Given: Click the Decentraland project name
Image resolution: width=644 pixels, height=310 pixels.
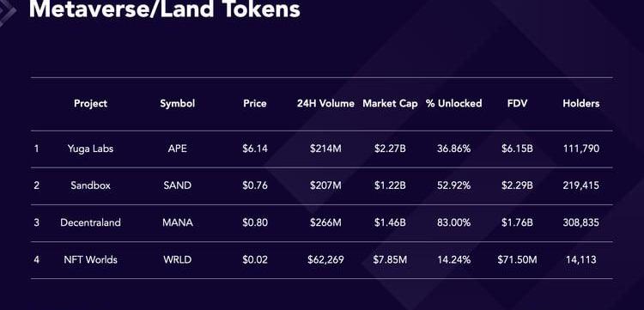Looking at the screenshot, I should tap(90, 222).
